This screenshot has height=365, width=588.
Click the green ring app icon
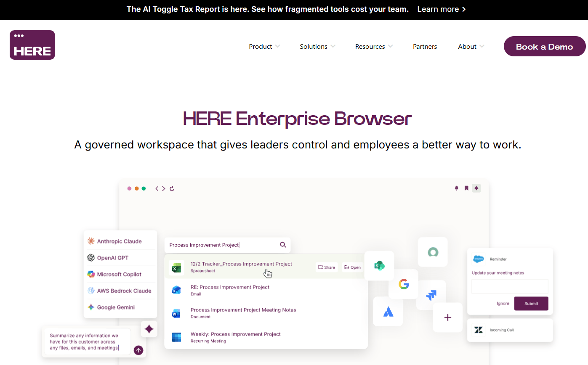433,252
